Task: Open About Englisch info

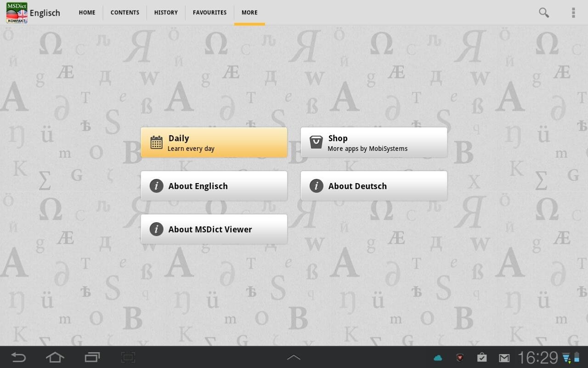Action: [214, 186]
